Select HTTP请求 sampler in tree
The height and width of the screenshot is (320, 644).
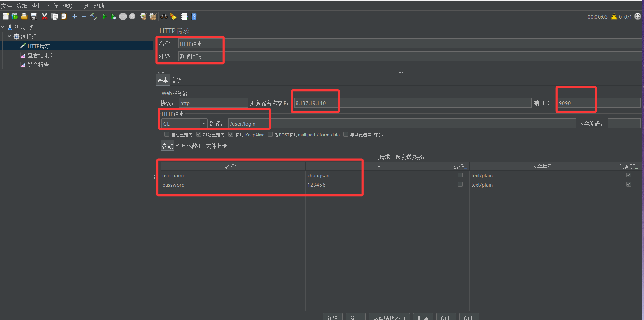coord(39,46)
